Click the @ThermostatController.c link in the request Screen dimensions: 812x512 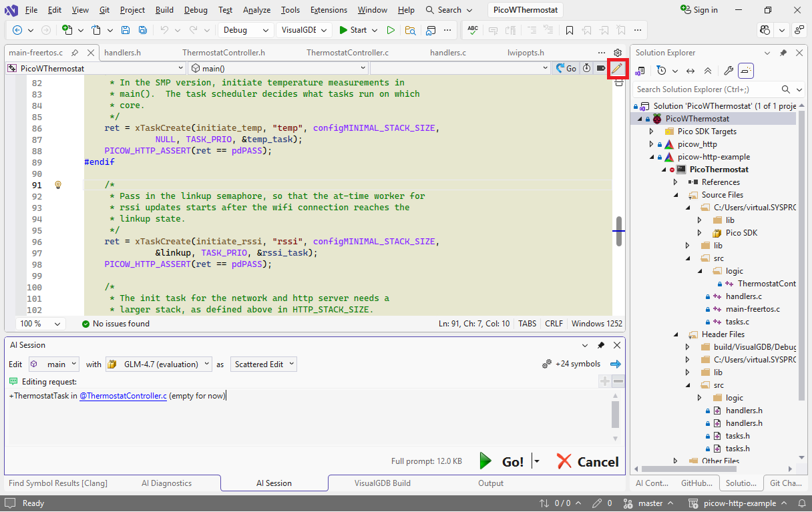pyautogui.click(x=123, y=396)
